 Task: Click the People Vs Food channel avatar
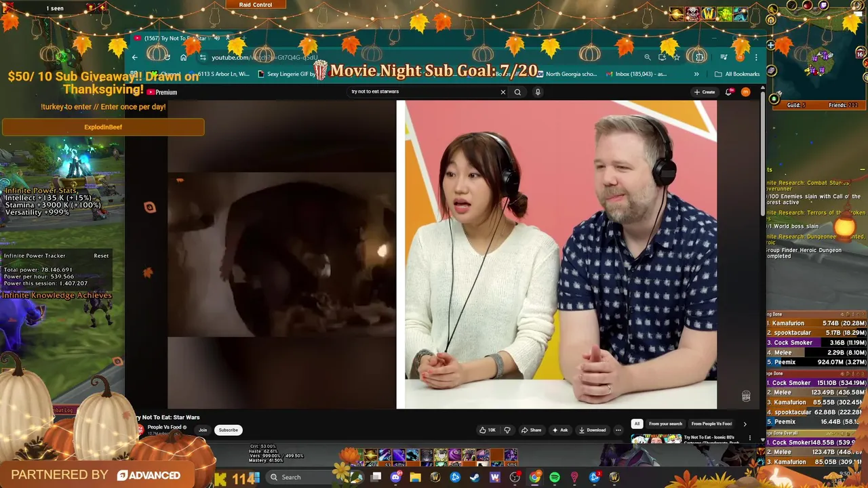[x=140, y=430]
